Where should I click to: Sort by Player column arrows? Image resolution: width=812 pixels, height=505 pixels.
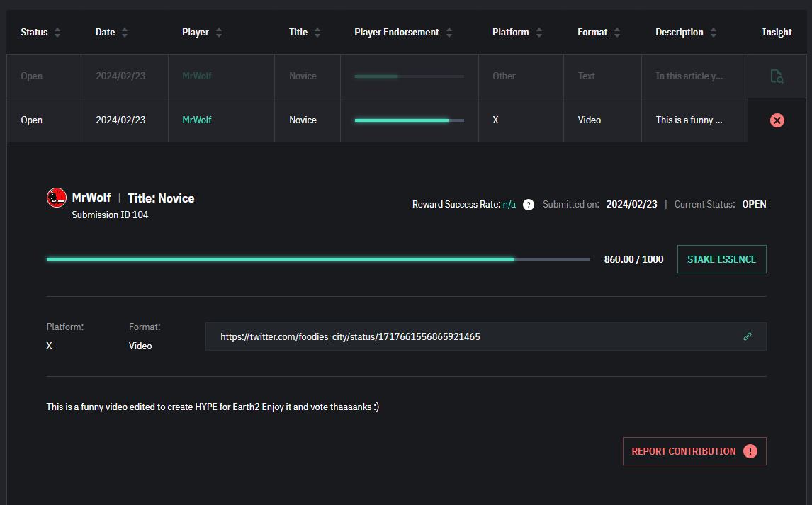click(219, 33)
